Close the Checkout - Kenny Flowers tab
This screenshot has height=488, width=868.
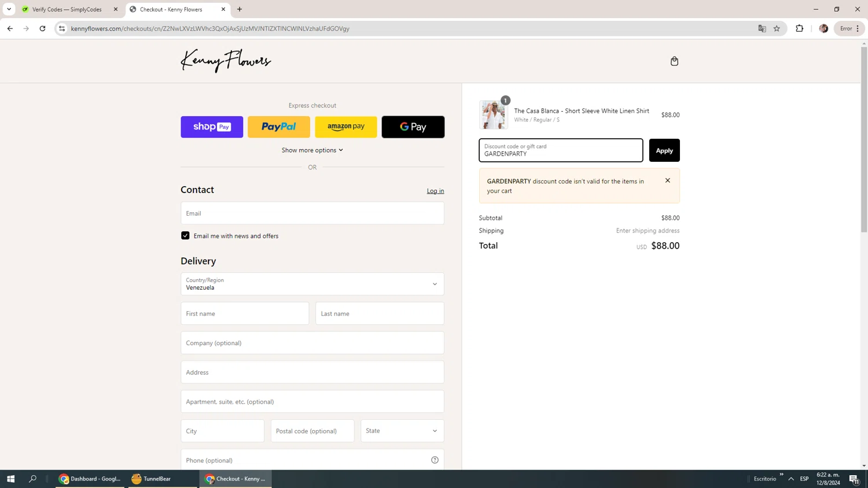(223, 9)
